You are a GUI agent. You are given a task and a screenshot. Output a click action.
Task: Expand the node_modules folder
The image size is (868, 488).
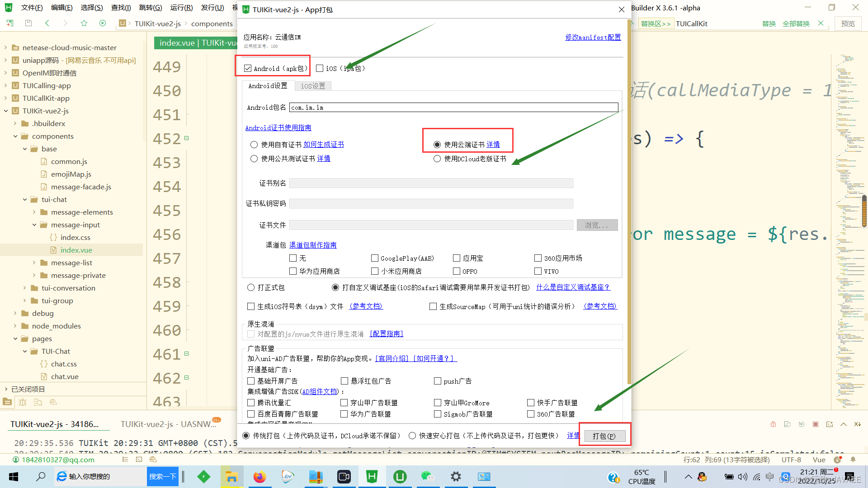click(15, 326)
